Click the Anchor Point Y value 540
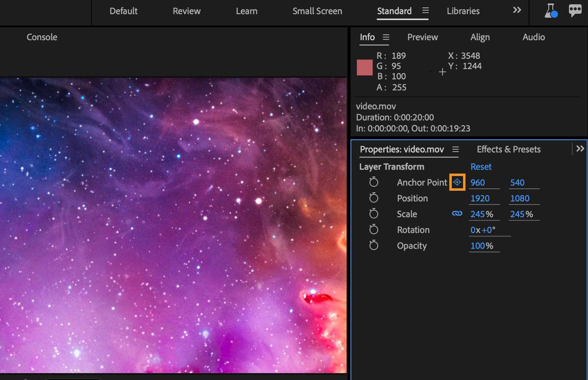Screen dimensions: 588x380 click(517, 182)
